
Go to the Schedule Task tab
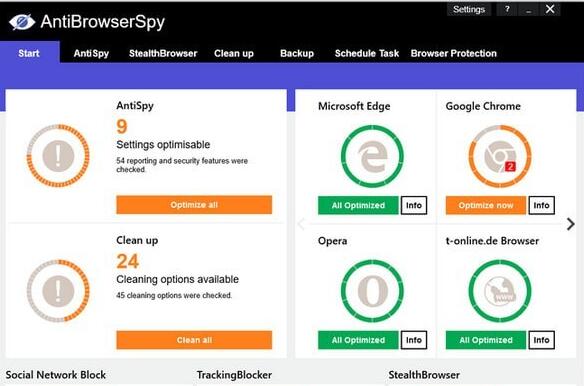coord(367,53)
